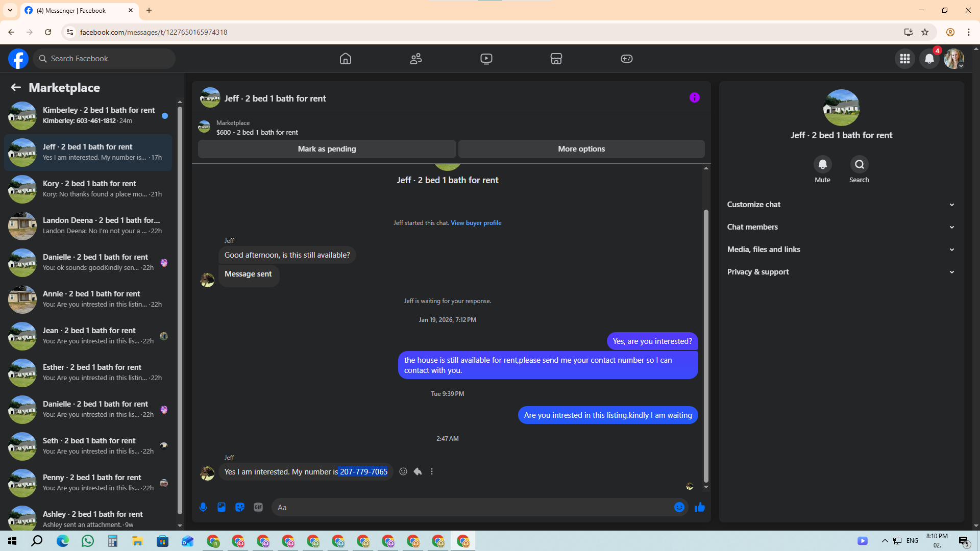Open Marketplace tab in top navigation
Screen dimensions: 980x551
556,59
